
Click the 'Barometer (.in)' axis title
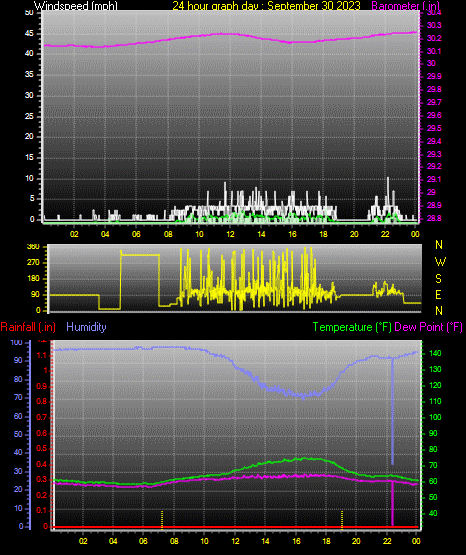click(405, 5)
